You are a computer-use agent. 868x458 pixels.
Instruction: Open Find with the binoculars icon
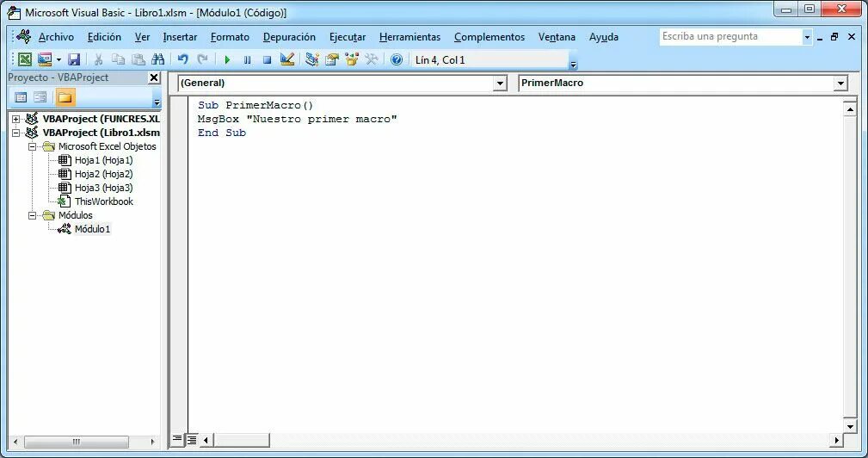tap(157, 59)
